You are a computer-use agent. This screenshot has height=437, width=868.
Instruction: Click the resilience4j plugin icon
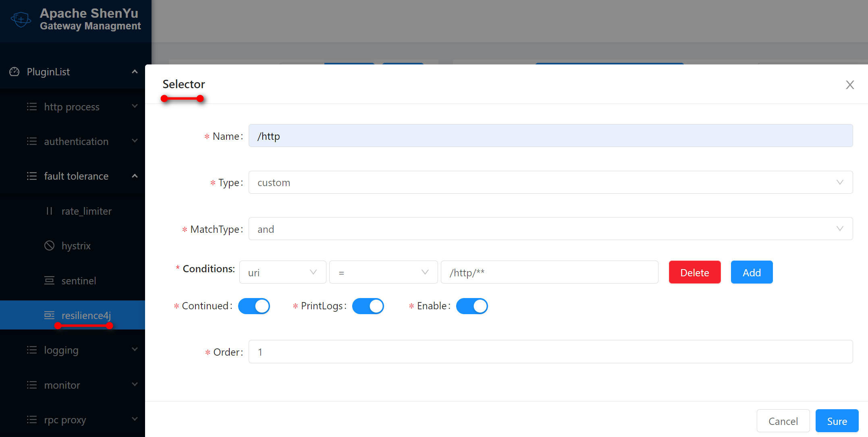49,315
